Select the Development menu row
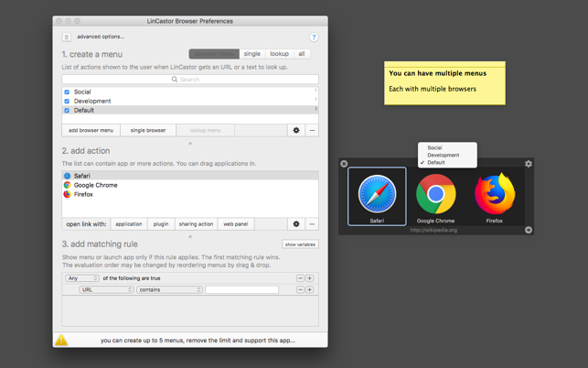The image size is (588, 368). (x=190, y=101)
